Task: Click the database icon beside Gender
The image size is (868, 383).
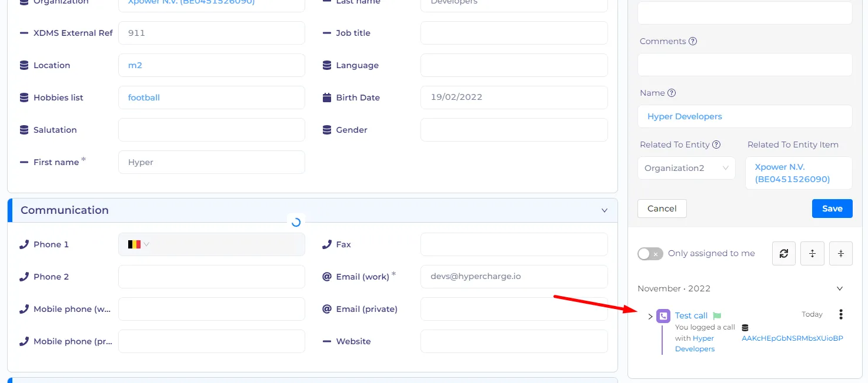Action: point(327,130)
